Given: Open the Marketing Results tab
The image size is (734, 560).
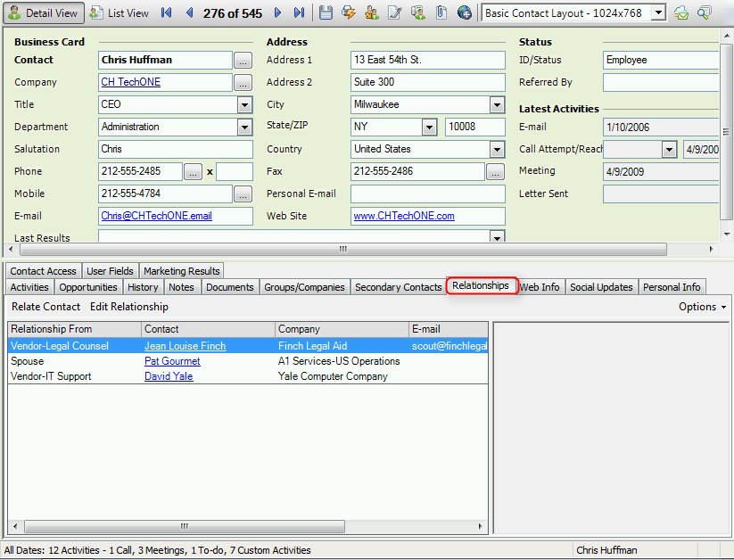Looking at the screenshot, I should tap(182, 271).
